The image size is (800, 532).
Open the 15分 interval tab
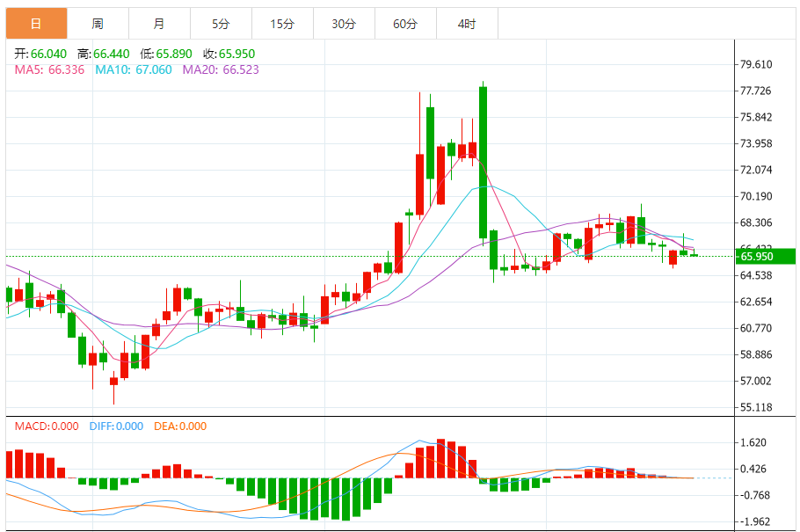click(282, 24)
